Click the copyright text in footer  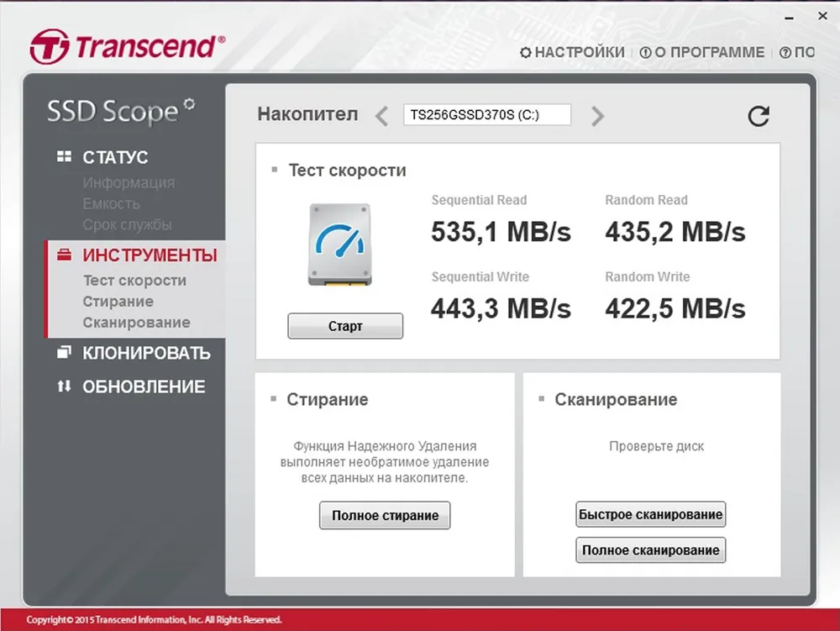(x=154, y=620)
